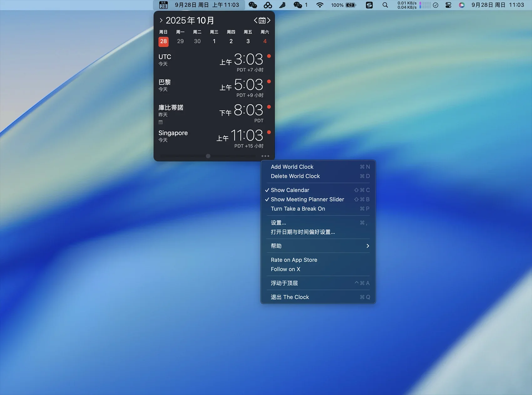Image resolution: width=532 pixels, height=395 pixels.
Task: Click the red dot next to UTC time
Action: coord(269,56)
